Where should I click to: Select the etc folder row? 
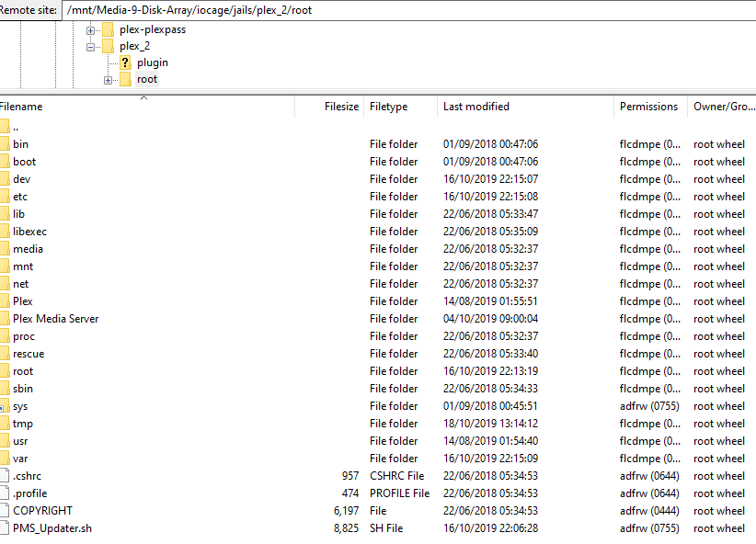pyautogui.click(x=378, y=197)
